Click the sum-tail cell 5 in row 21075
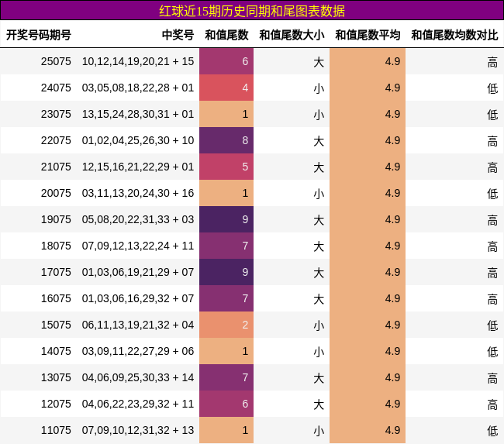504x444 pixels. tap(226, 167)
